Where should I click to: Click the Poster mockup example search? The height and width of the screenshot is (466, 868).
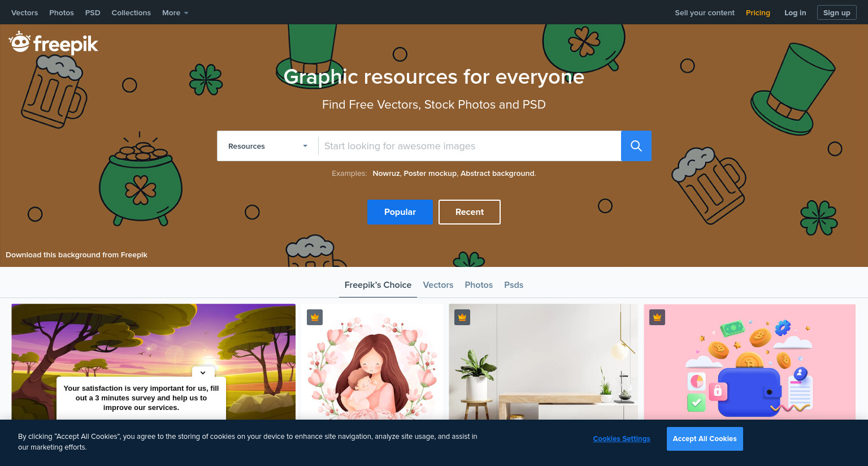coord(430,174)
